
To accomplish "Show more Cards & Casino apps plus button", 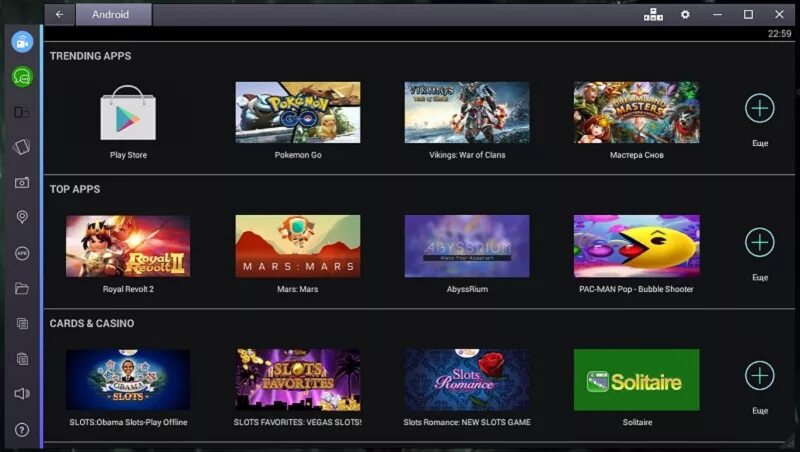I will pos(760,376).
